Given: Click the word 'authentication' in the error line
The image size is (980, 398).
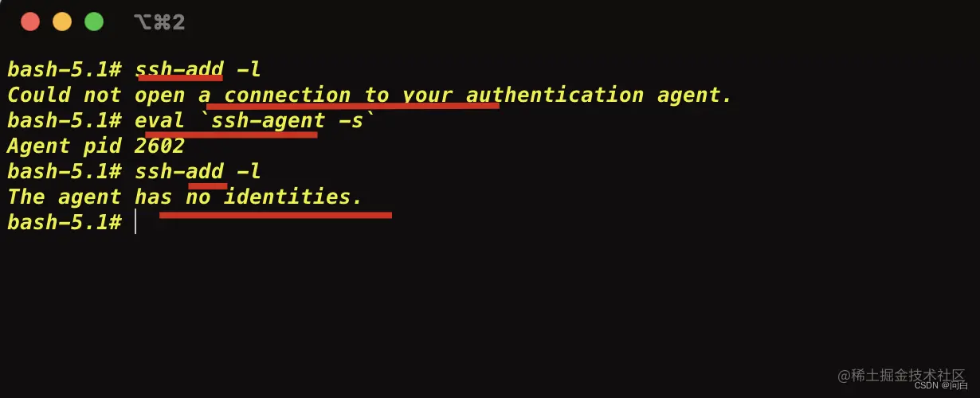Looking at the screenshot, I should coord(555,95).
